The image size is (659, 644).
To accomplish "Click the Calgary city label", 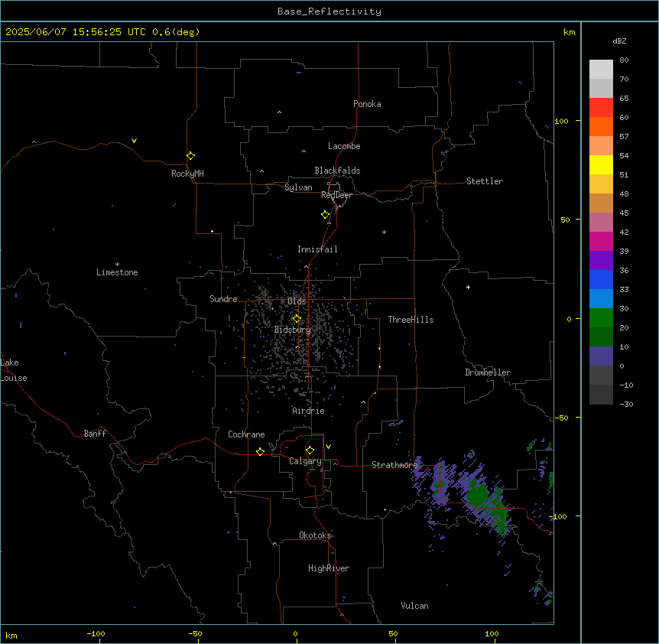I will point(305,461).
